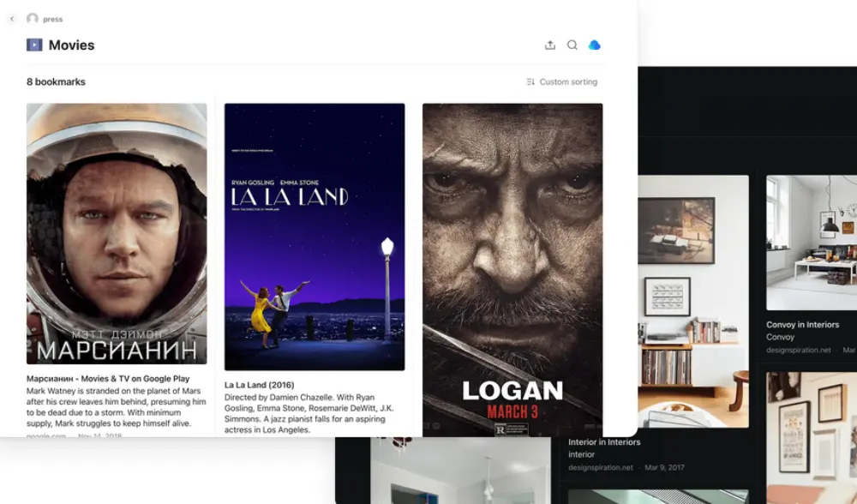The width and height of the screenshot is (857, 504).
Task: Click the share/export icon in header
Action: tap(550, 45)
